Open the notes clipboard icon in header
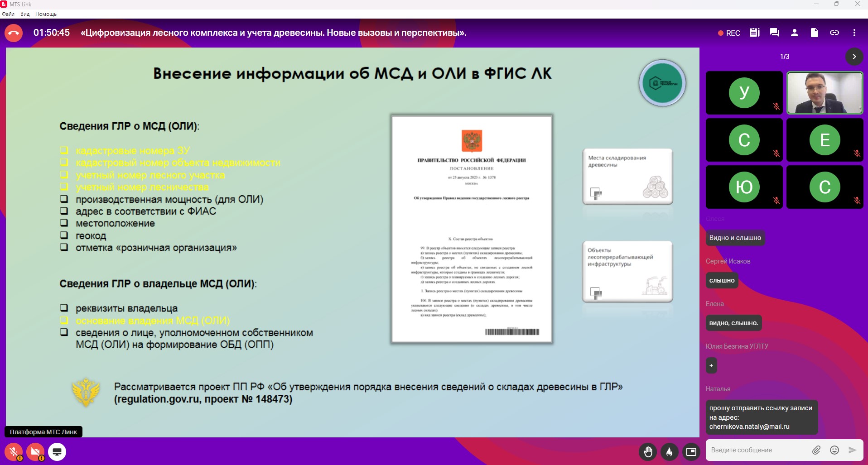 coord(754,33)
